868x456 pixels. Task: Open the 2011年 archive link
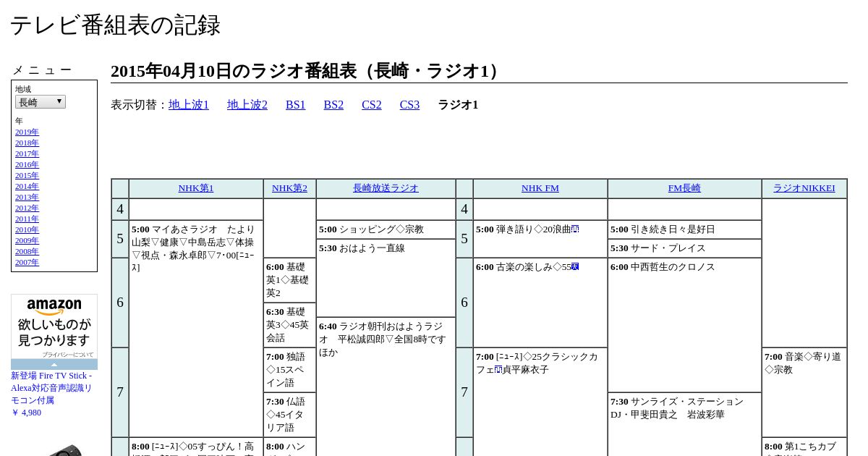(x=27, y=219)
